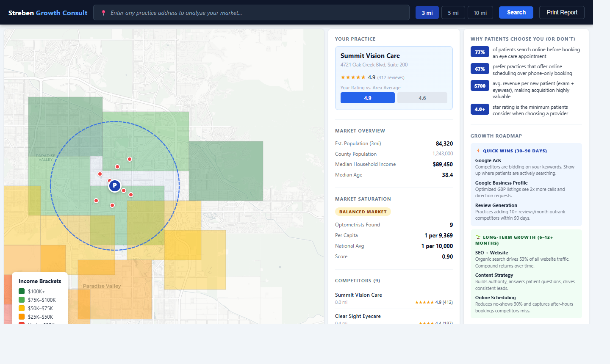Enable the 3 mi radius option

tap(427, 12)
